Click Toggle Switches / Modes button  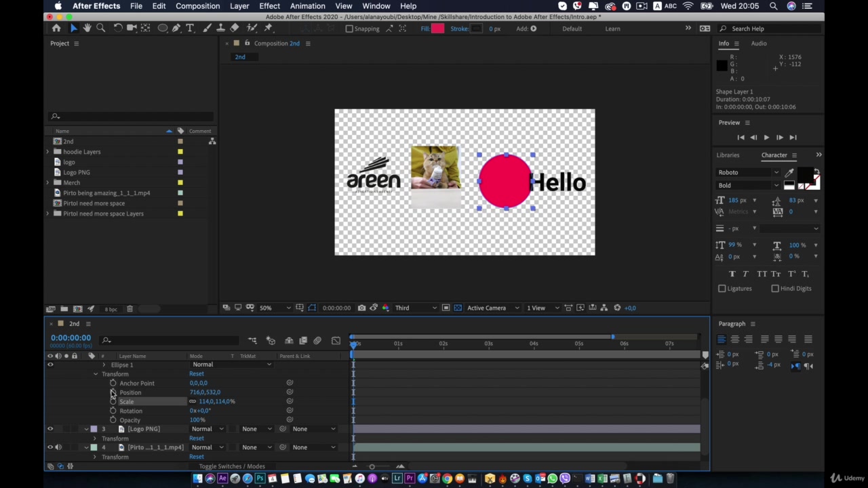click(x=231, y=466)
